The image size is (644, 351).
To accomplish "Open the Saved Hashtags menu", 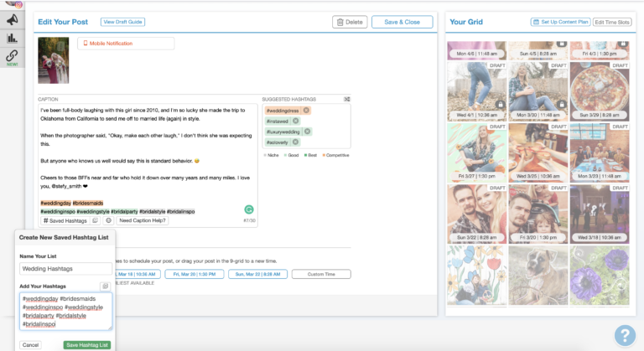I will click(65, 220).
